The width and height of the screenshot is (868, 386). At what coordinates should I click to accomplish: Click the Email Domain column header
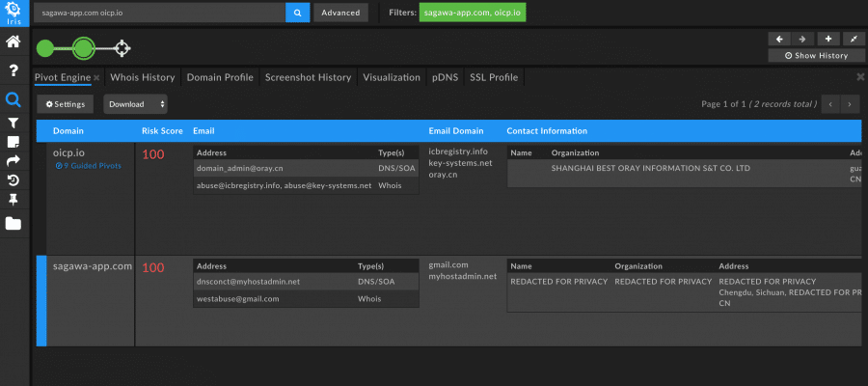[x=455, y=131]
